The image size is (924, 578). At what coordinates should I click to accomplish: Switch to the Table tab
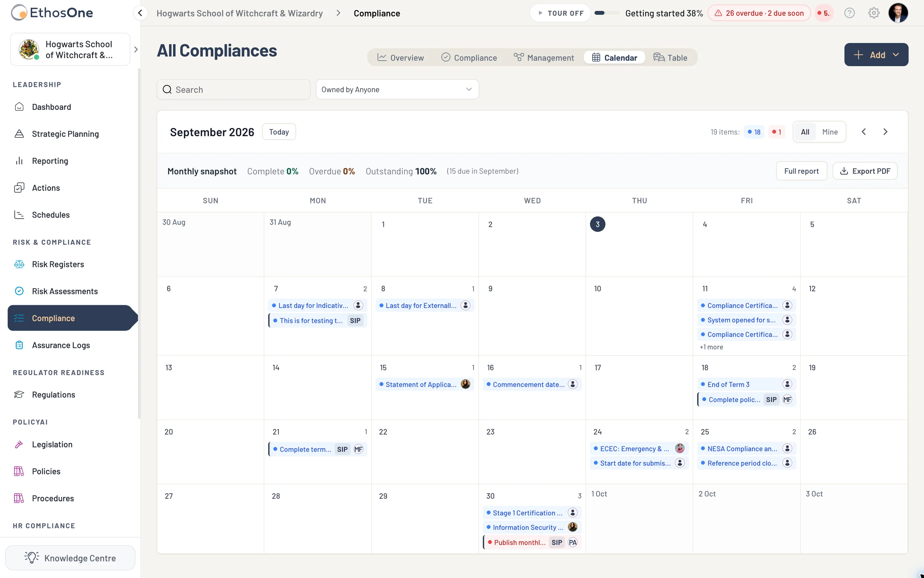[x=670, y=58]
